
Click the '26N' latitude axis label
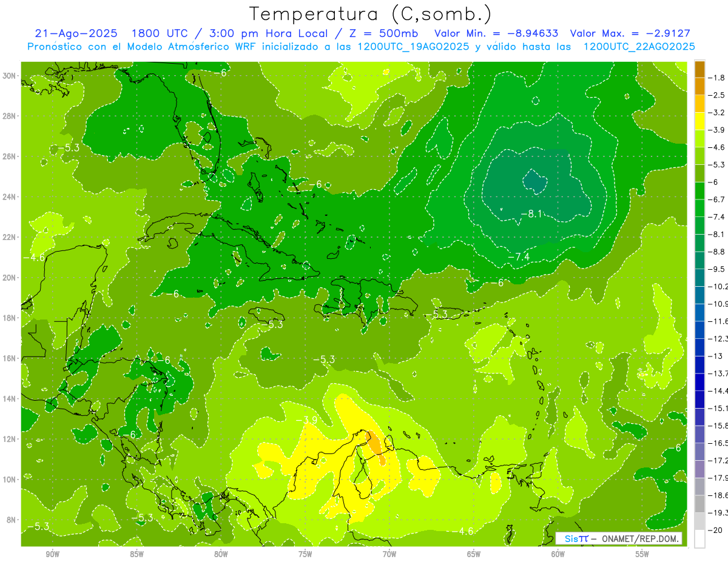10,156
